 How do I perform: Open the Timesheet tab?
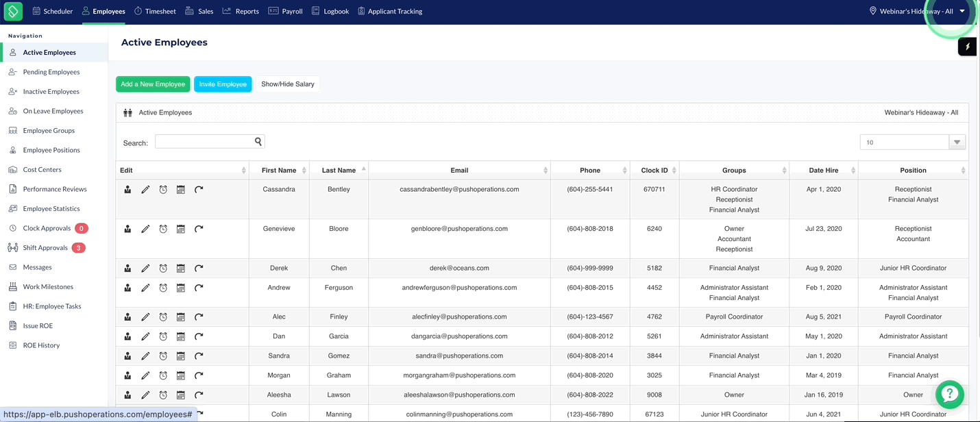click(155, 11)
